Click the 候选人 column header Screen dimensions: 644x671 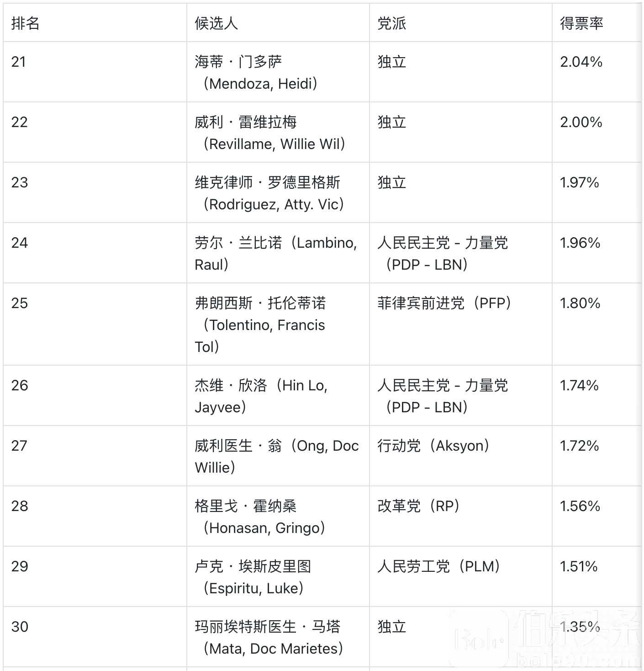click(216, 23)
